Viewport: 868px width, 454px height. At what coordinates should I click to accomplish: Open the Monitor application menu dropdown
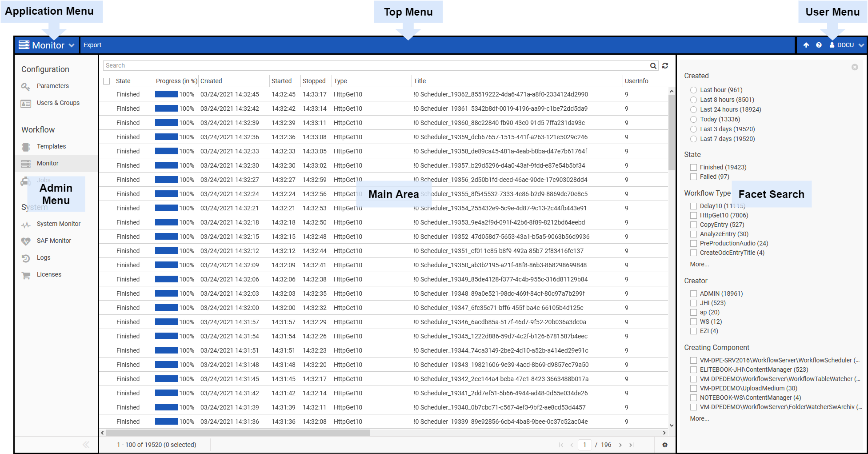point(47,45)
